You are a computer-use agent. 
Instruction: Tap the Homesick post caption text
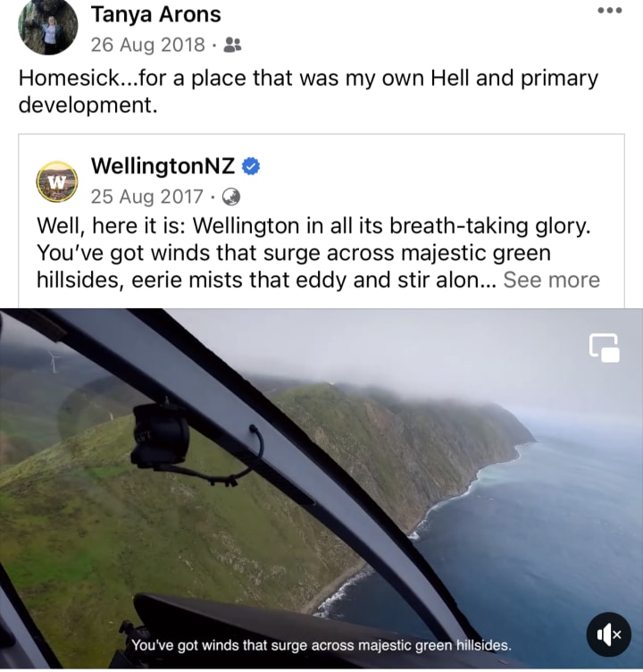point(308,91)
